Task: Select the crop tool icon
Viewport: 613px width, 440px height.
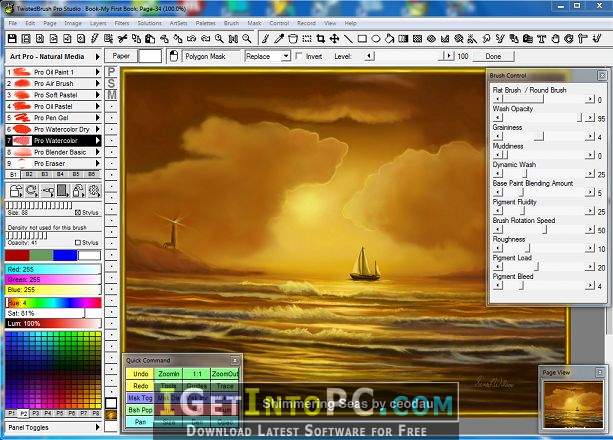Action: click(321, 39)
